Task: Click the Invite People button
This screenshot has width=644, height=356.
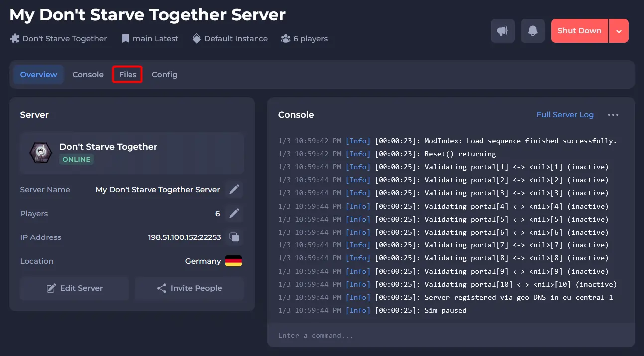Action: (189, 288)
